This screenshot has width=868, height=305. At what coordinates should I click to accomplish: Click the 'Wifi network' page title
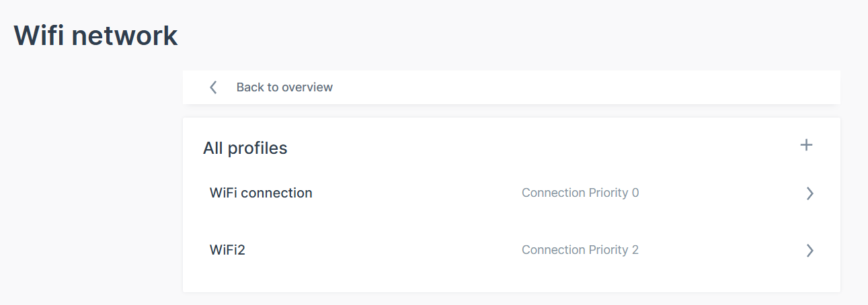pos(95,36)
